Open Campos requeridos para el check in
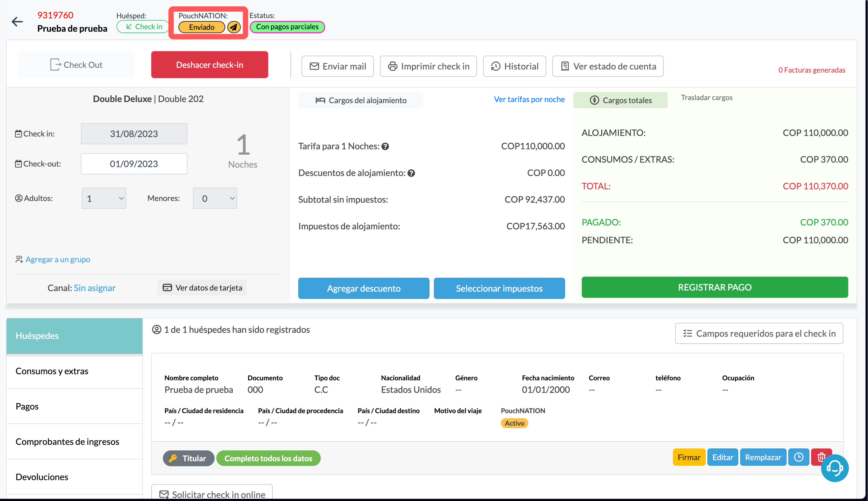868x501 pixels. point(759,333)
